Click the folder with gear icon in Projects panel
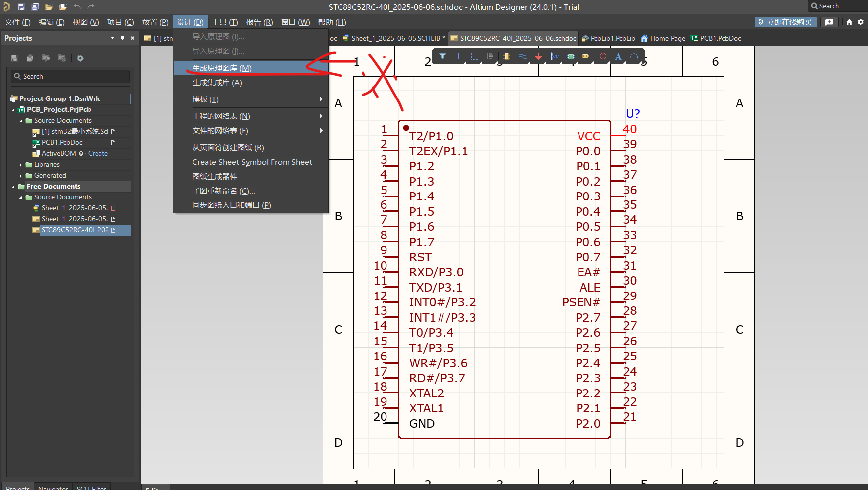Viewport: 868px width, 490px height. (62, 58)
